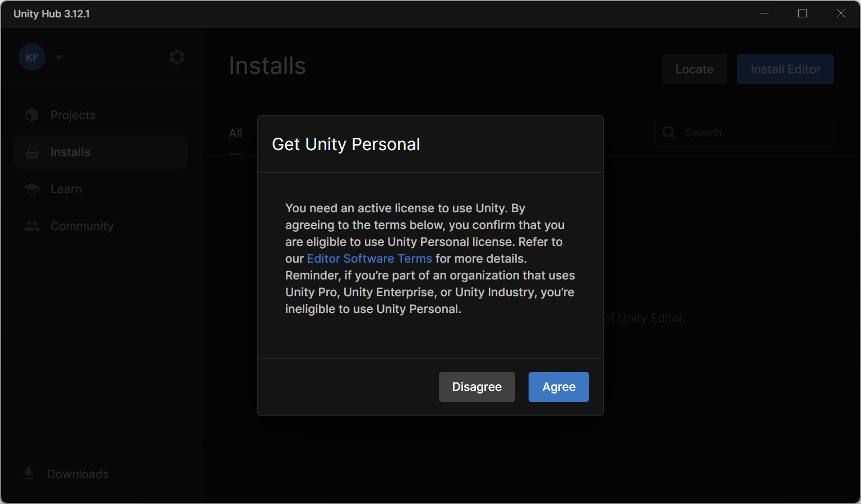Screen dimensions: 861x504
Task: Go to Projects in the sidebar
Action: tap(100, 115)
